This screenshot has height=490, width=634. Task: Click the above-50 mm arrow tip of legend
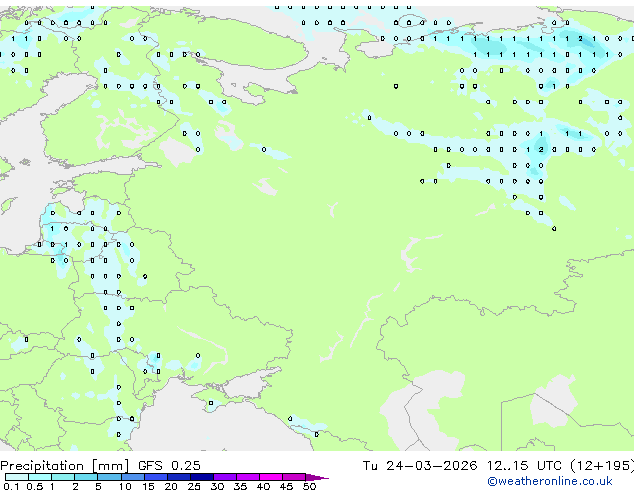[x=317, y=477]
